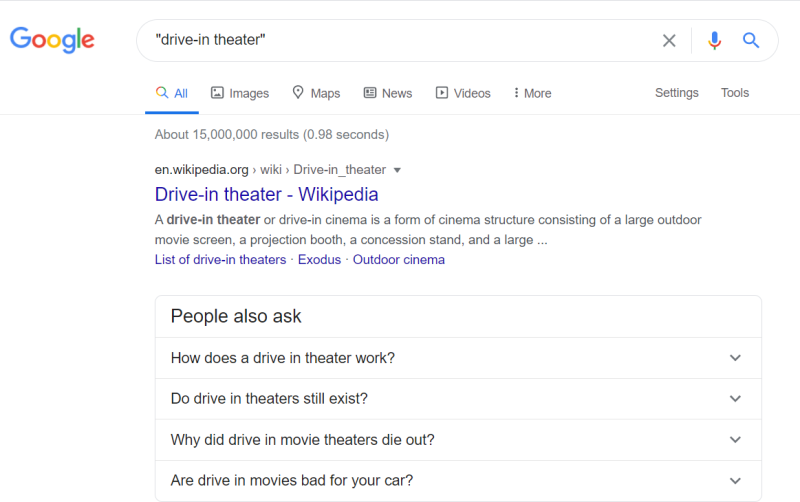Open the List of drive-in theaters sitelink
Image resolution: width=800 pixels, height=502 pixels.
220,260
